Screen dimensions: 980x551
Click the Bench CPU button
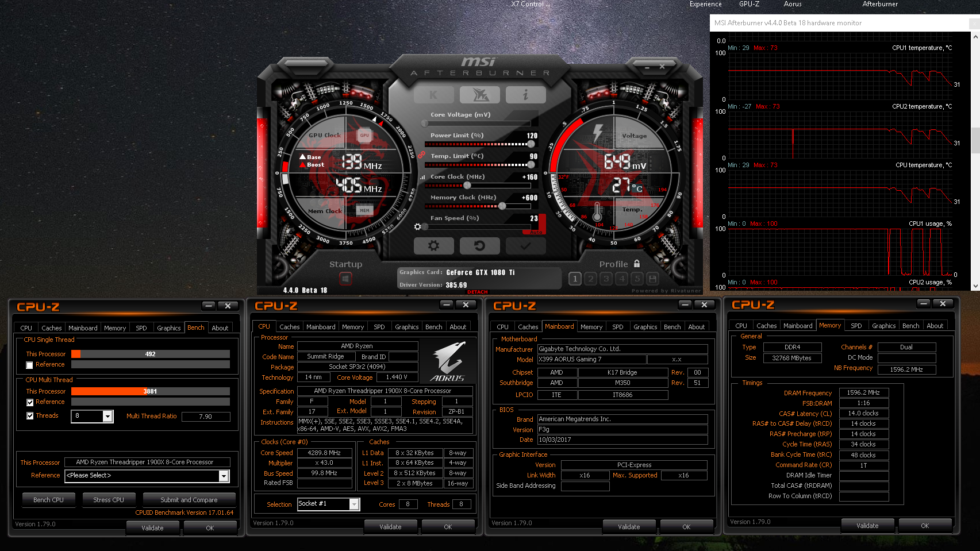tap(48, 500)
